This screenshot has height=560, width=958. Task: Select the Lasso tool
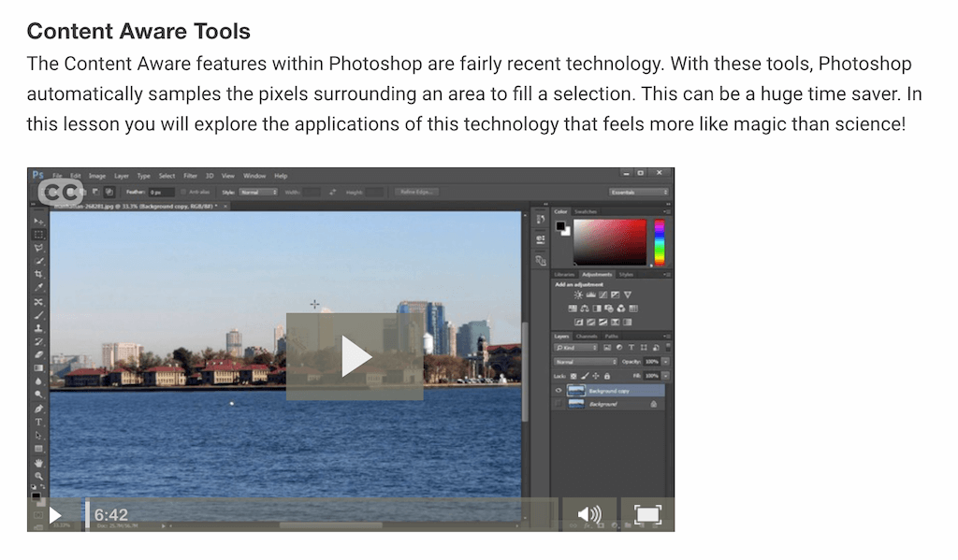click(x=38, y=248)
